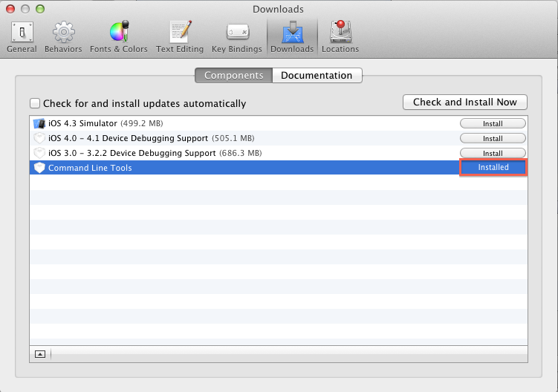This screenshot has width=558, height=392.
Task: Select the Downloads toolbar icon
Action: click(292, 37)
